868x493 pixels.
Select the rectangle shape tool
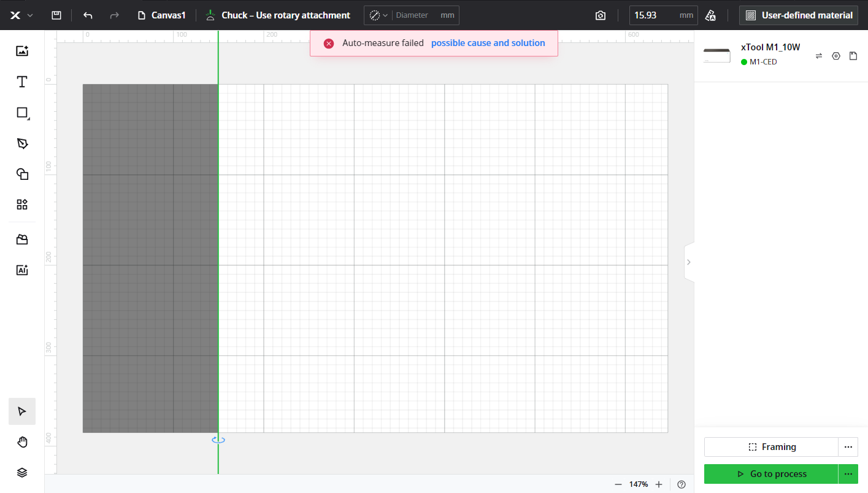(22, 112)
